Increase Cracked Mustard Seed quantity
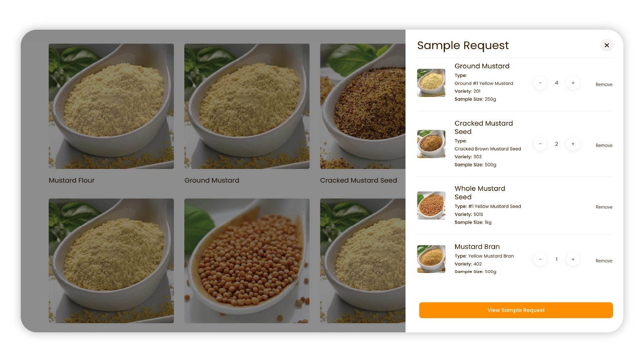The width and height of the screenshot is (644, 362). [x=573, y=144]
